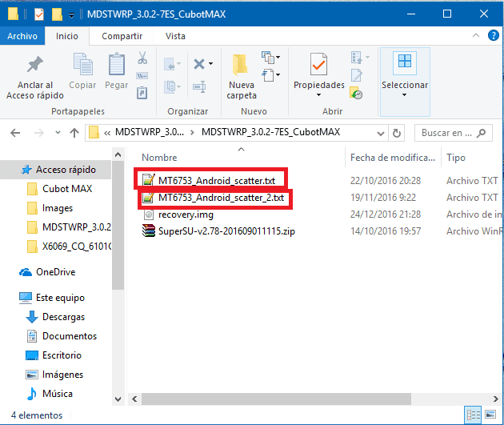Click the Easy access icon in Nuevo group
The image size is (504, 425).
click(x=268, y=75)
